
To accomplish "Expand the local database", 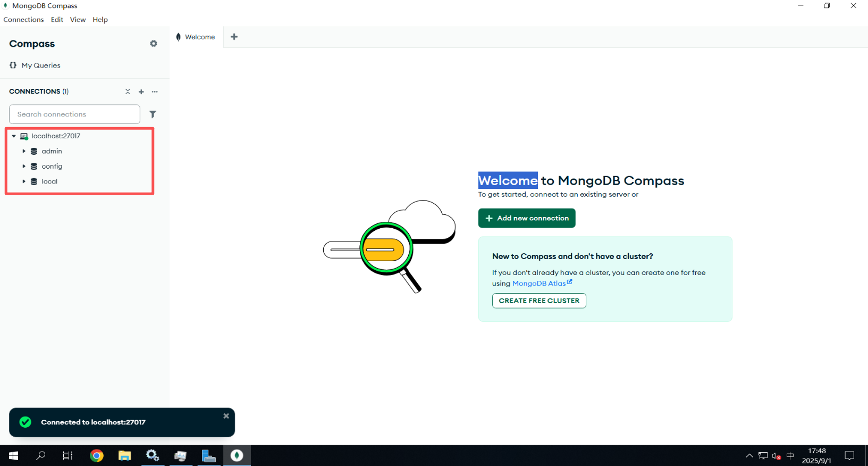I will 24,181.
